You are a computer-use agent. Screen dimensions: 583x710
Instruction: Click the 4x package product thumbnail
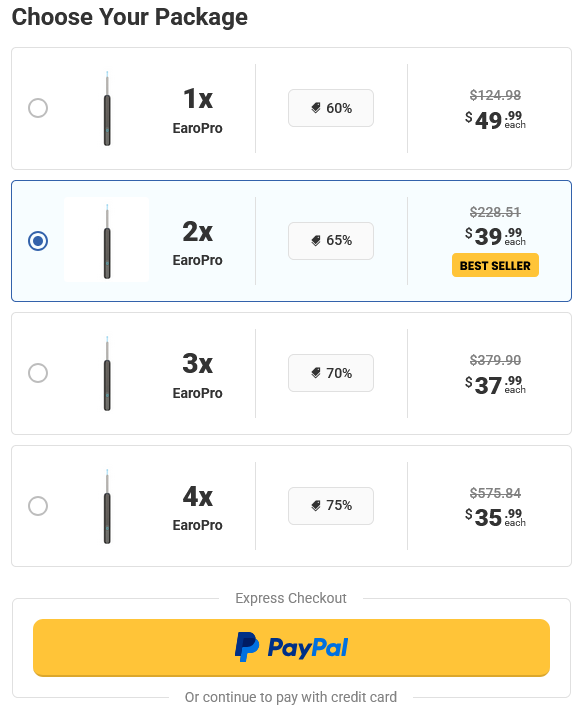(107, 506)
